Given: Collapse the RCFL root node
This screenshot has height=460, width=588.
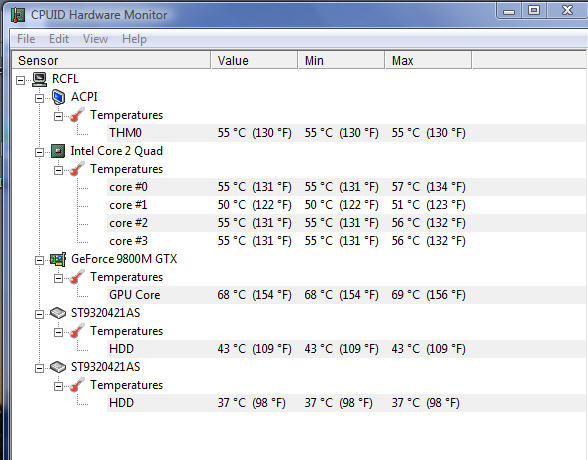Looking at the screenshot, I should coord(20,80).
